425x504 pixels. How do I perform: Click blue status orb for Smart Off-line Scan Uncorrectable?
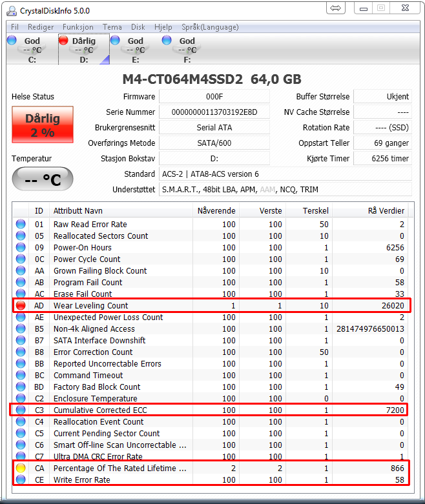click(21, 445)
